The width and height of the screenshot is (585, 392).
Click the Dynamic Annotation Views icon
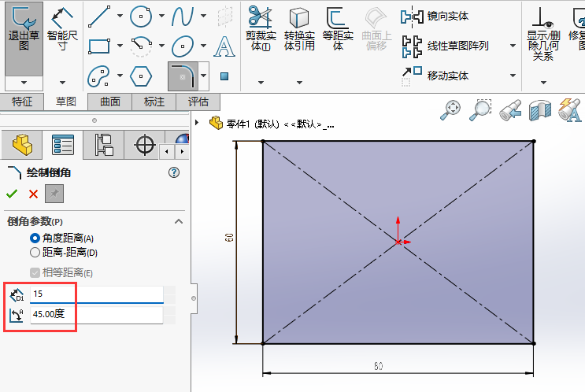(x=570, y=109)
